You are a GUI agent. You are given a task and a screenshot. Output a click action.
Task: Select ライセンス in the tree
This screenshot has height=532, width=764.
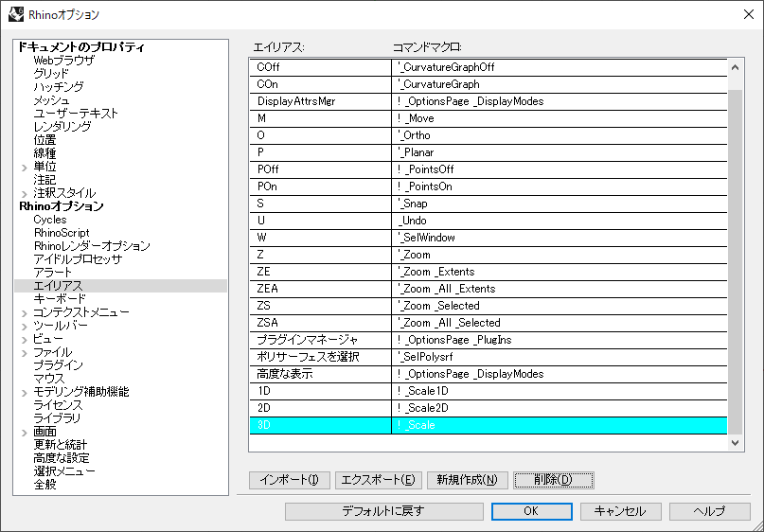(58, 405)
